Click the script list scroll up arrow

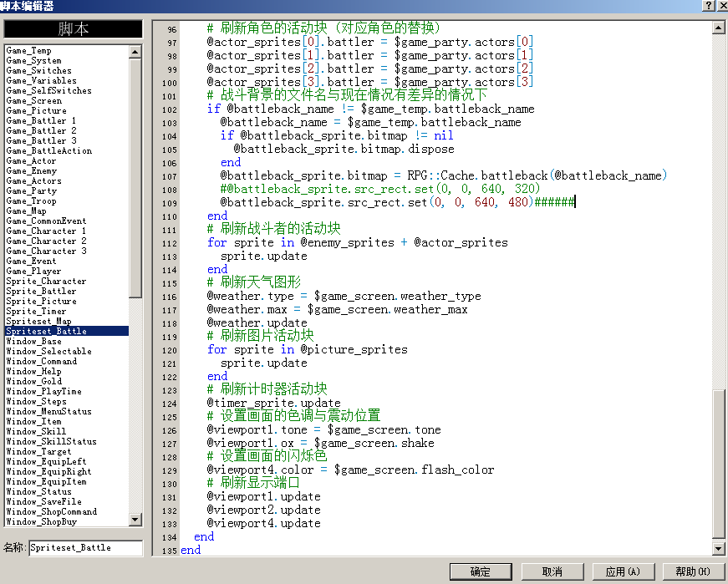pyautogui.click(x=135, y=52)
